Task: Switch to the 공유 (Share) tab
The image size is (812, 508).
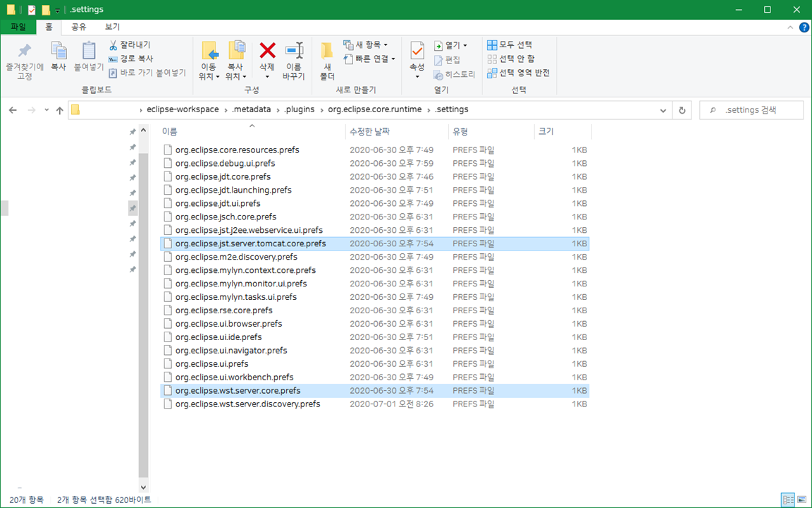Action: 79,27
